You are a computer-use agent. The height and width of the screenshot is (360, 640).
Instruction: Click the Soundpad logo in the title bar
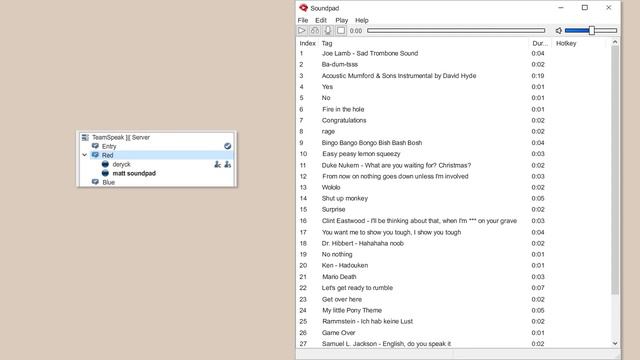pos(303,8)
